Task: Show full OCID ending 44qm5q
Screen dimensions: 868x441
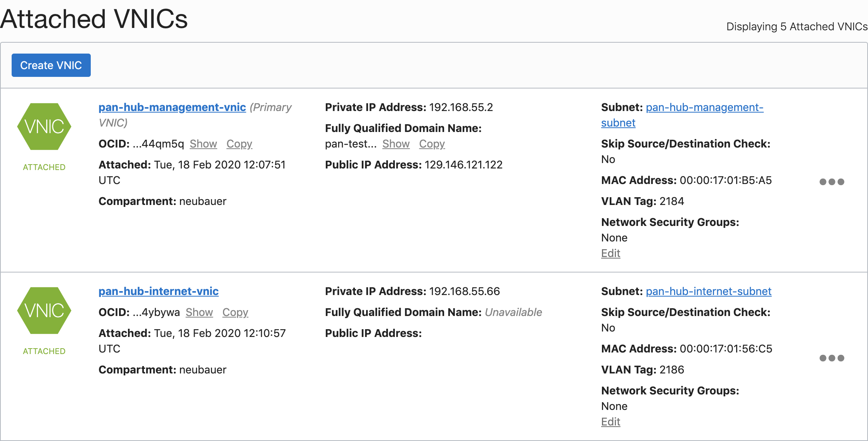Action: 203,144
